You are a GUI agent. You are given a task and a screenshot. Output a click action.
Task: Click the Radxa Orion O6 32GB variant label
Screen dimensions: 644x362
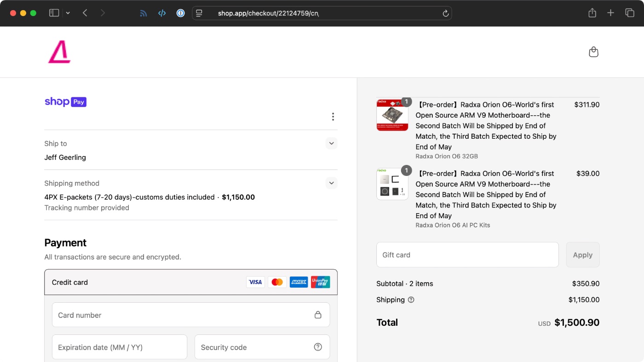447,156
